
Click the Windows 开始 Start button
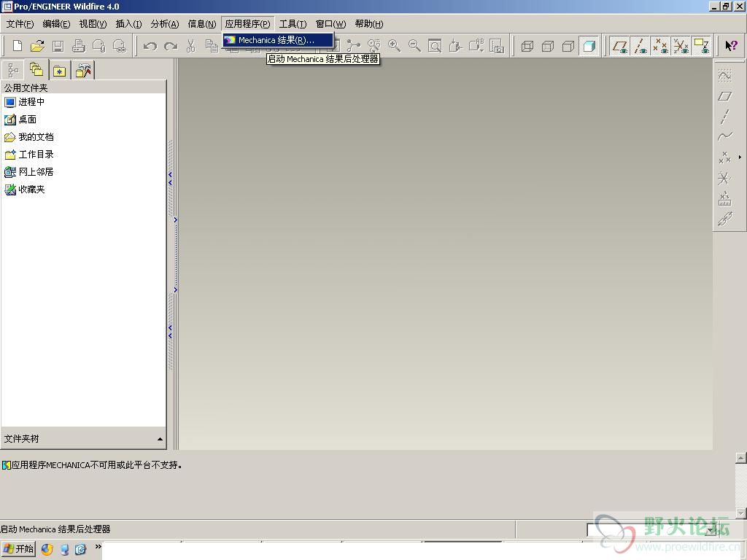click(18, 549)
